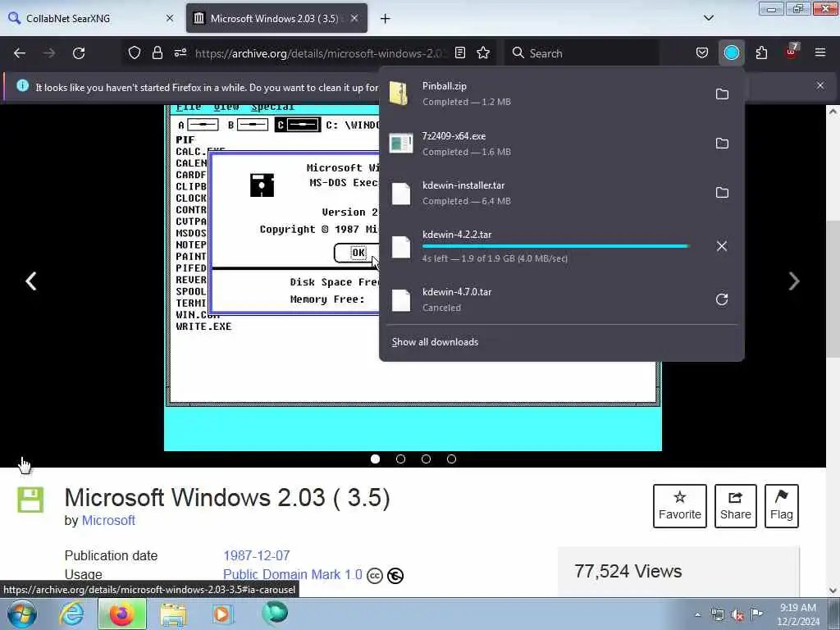Show previous carousel image
Screen dimensions: 840x630
(x=31, y=281)
